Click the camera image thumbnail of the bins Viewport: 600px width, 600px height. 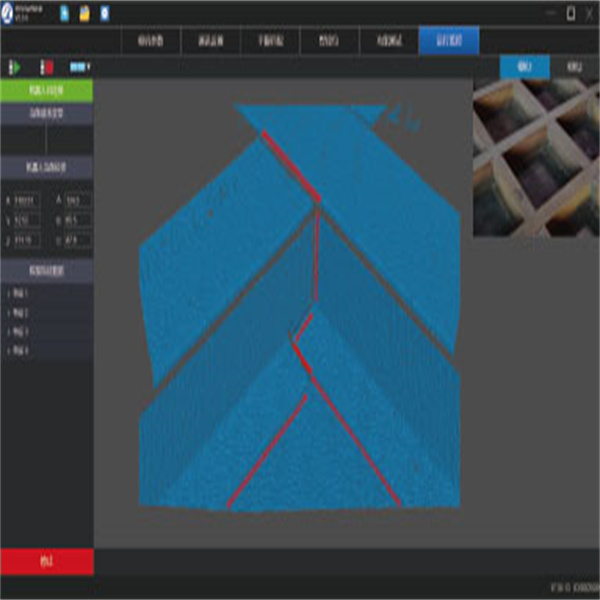536,157
